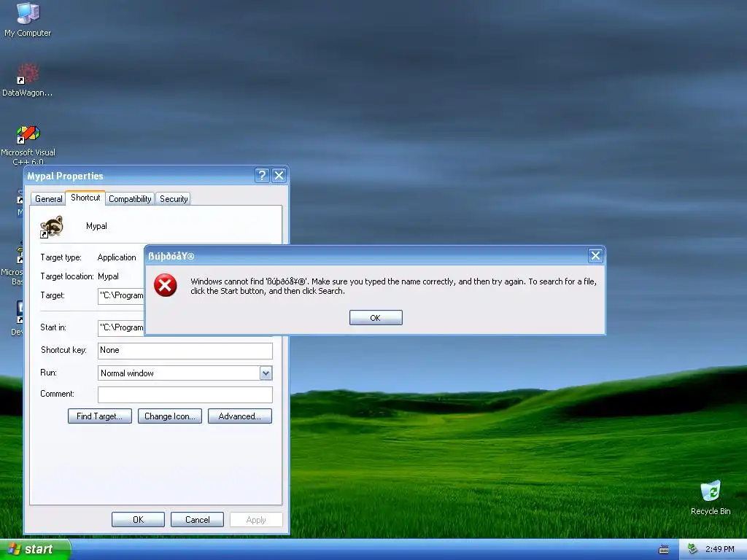Viewport: 747px width, 560px height.
Task: Click Change Icon button
Action: tap(169, 416)
